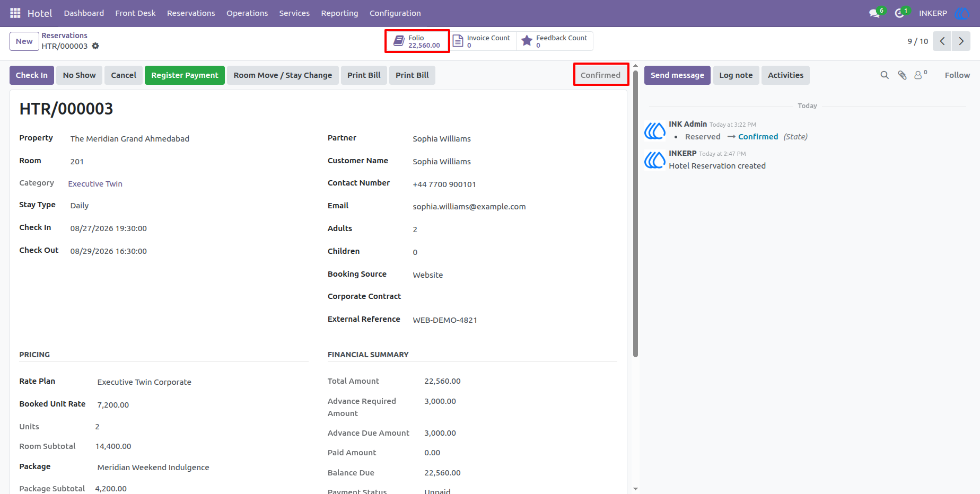The width and height of the screenshot is (980, 494).
Task: Click the Booking Source Website field
Action: click(428, 275)
